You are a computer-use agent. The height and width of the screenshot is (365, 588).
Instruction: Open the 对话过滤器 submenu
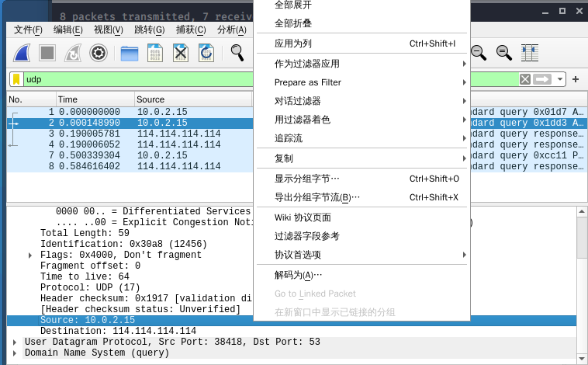pos(361,101)
